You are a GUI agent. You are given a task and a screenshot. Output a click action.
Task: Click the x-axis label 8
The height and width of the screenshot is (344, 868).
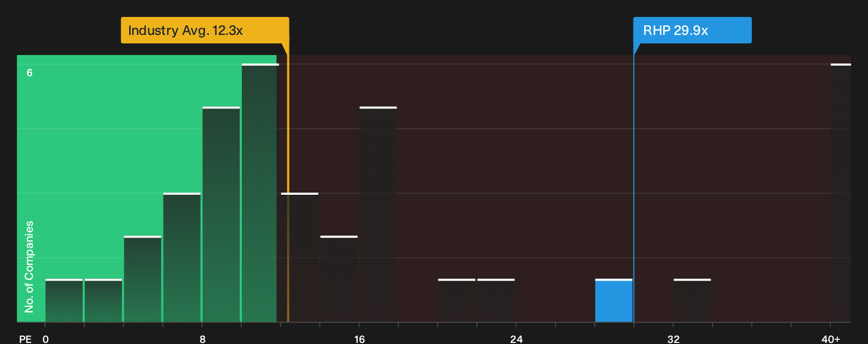[x=202, y=339]
